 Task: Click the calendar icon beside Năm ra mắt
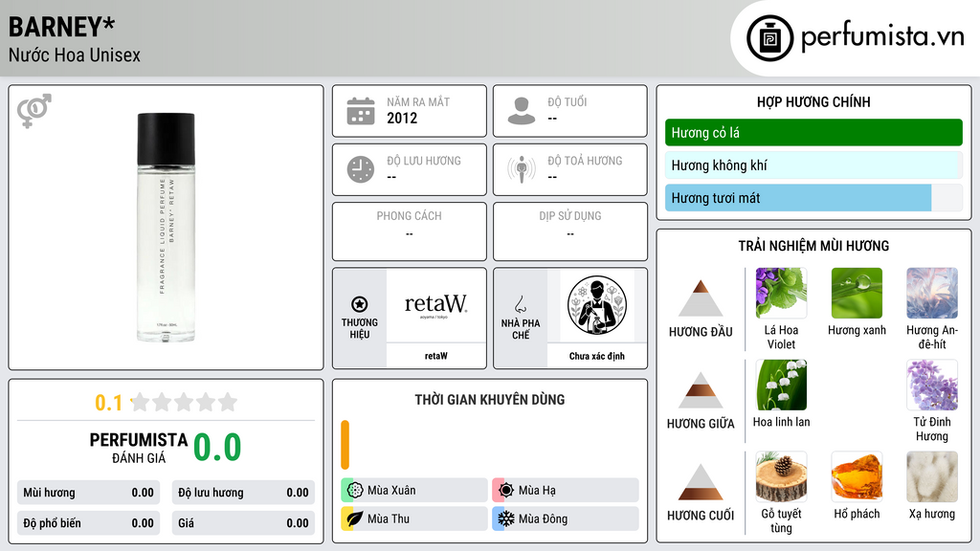click(x=361, y=111)
